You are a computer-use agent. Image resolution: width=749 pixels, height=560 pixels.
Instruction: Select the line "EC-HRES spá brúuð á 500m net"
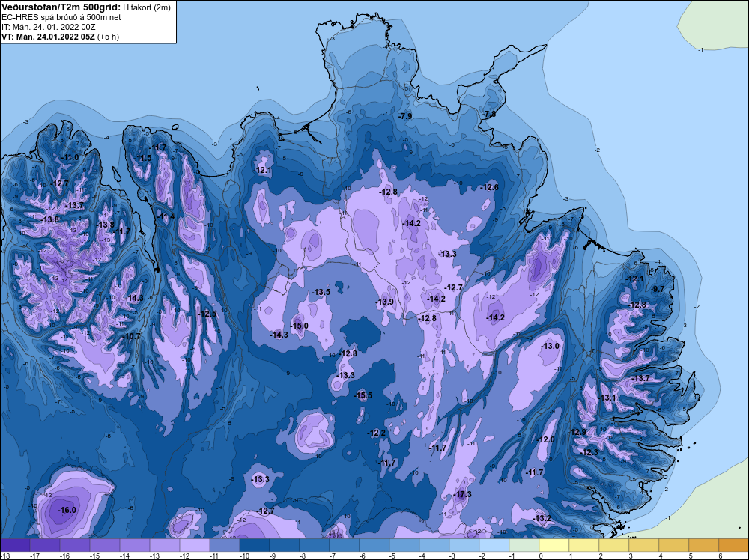click(x=61, y=17)
